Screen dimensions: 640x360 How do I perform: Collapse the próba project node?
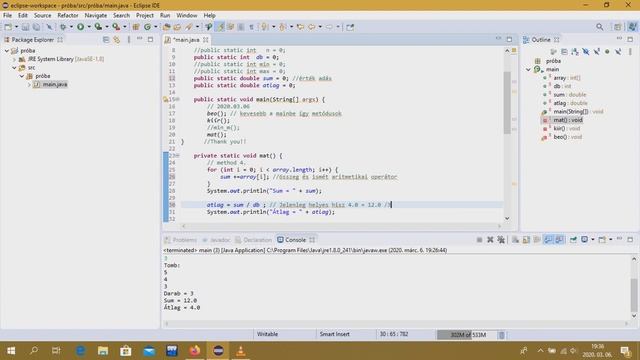pyautogui.click(x=7, y=51)
